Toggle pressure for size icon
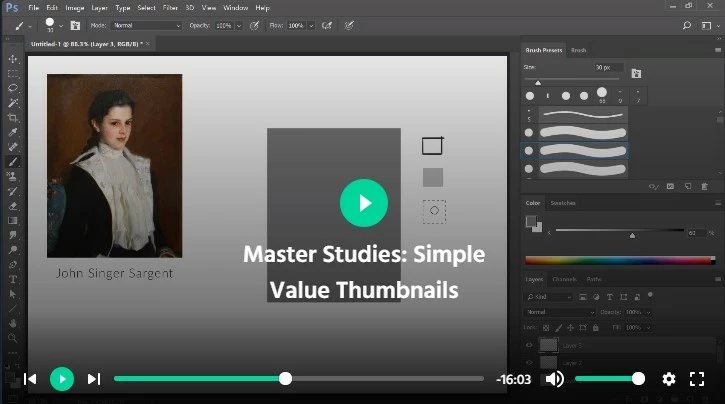725x404 pixels. pyautogui.click(x=349, y=25)
